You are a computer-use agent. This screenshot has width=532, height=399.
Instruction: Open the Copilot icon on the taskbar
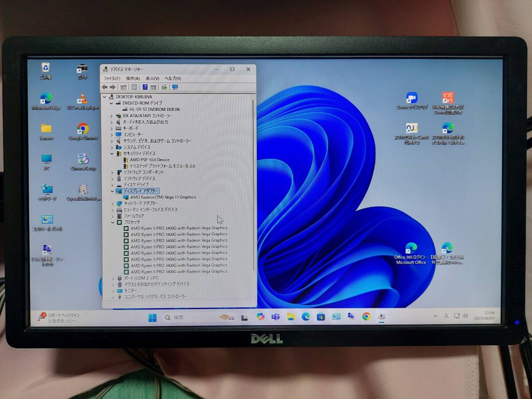260,317
